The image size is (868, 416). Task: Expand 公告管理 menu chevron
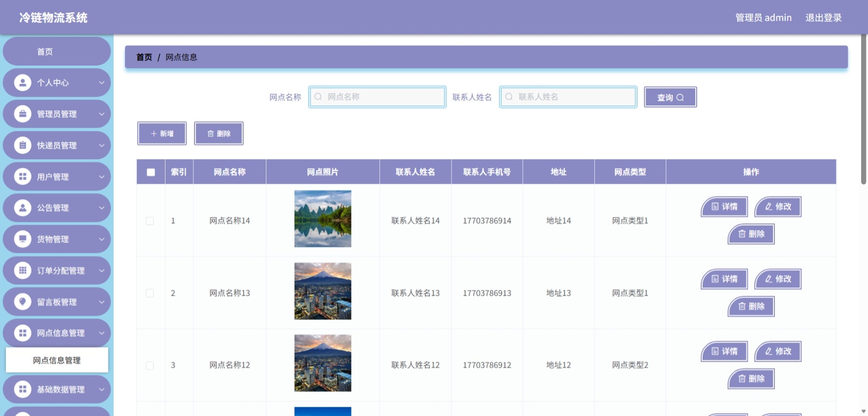point(101,208)
